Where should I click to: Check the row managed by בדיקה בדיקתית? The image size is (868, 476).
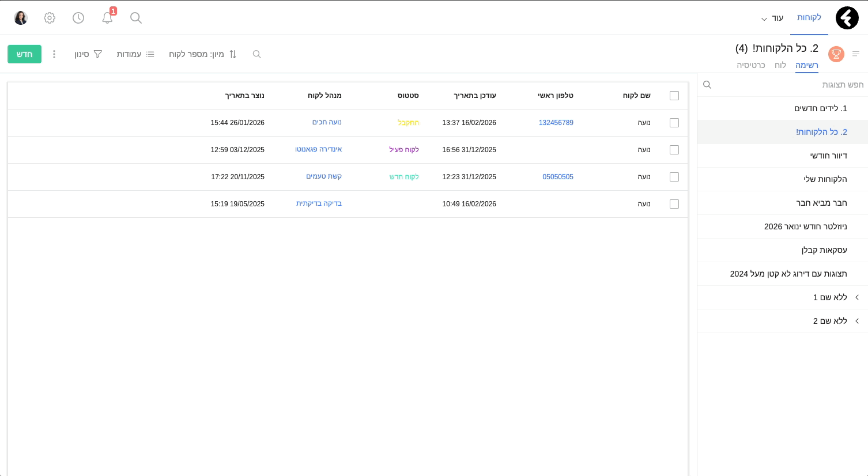point(674,204)
